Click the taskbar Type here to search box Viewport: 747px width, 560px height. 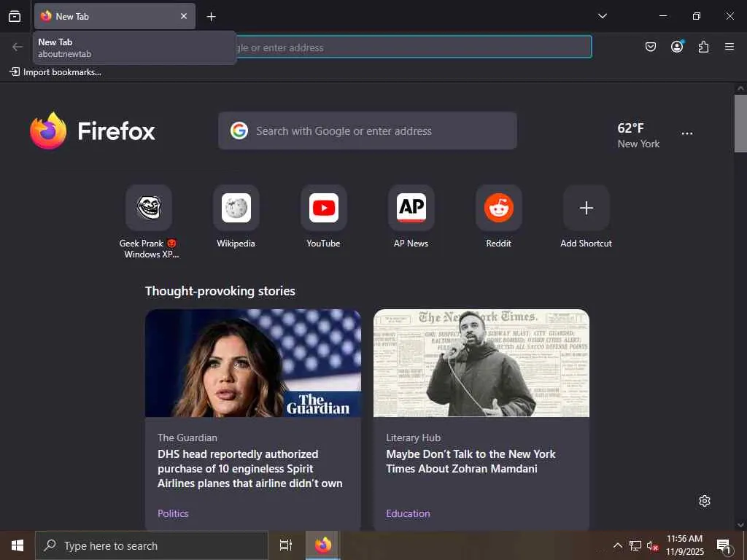click(x=152, y=545)
